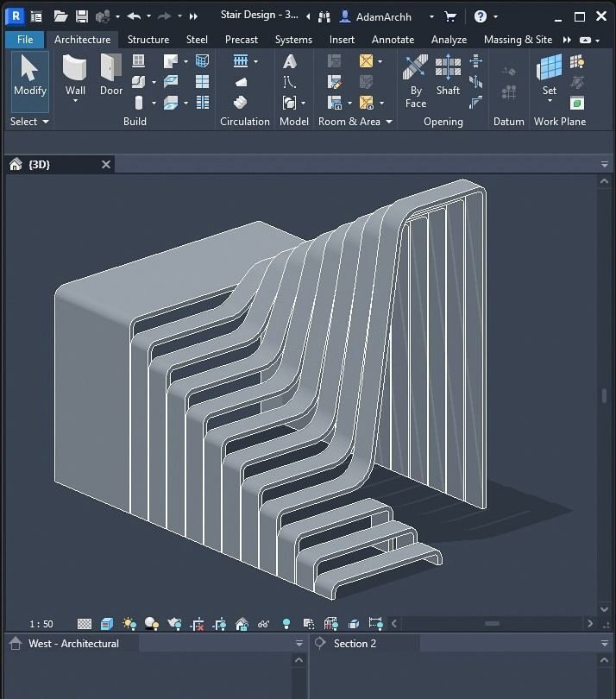Close the {3D} view tab

tap(106, 165)
